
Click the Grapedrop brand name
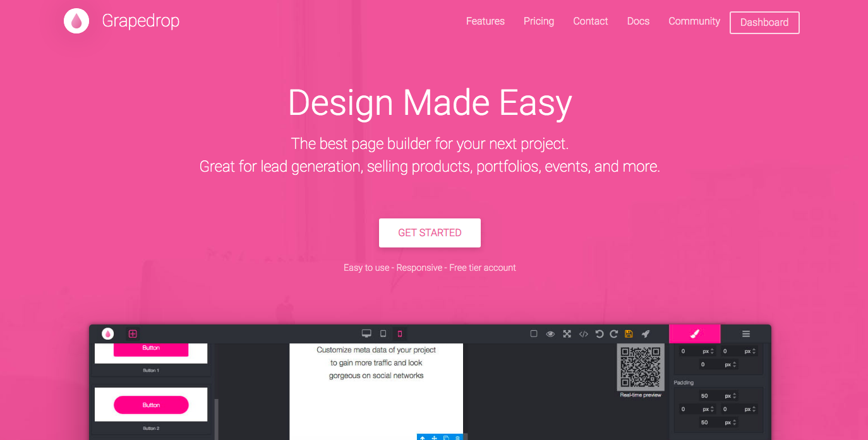[141, 21]
